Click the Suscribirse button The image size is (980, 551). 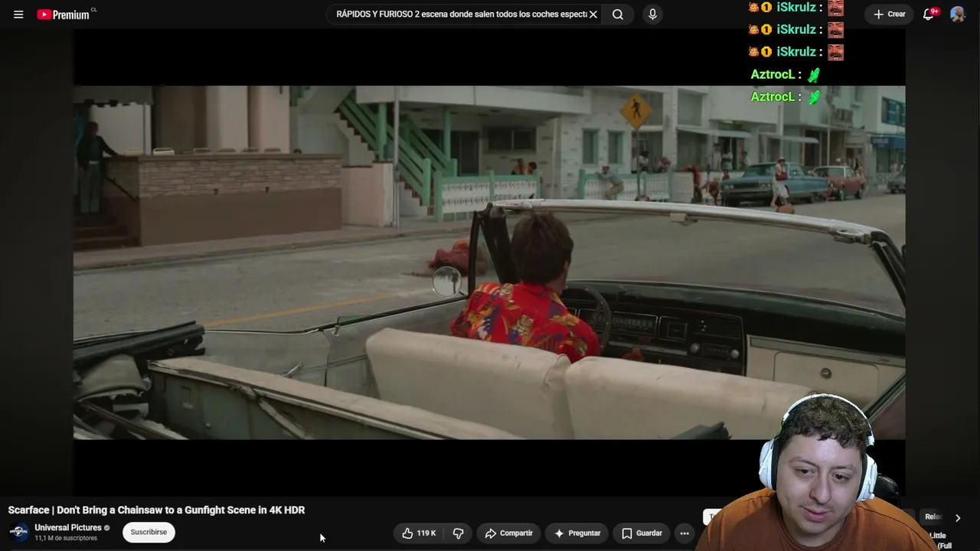point(149,533)
